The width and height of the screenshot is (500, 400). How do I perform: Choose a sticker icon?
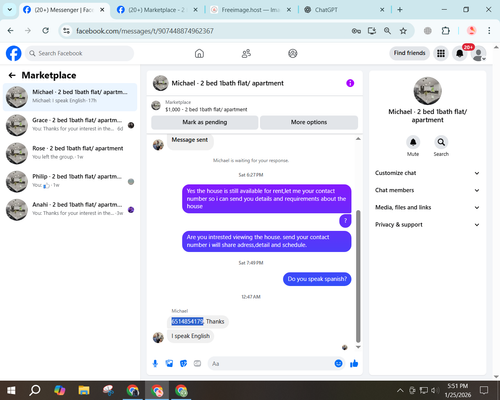pos(183,363)
